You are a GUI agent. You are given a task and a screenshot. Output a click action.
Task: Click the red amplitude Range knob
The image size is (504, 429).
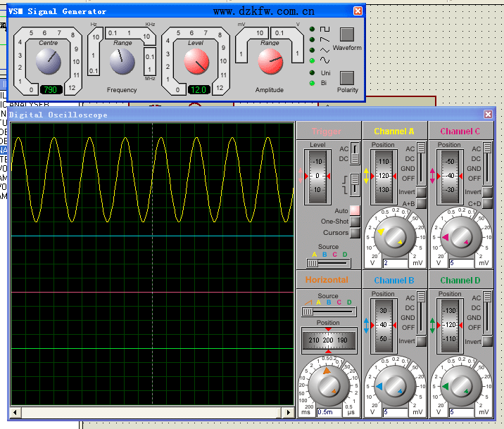(x=270, y=63)
